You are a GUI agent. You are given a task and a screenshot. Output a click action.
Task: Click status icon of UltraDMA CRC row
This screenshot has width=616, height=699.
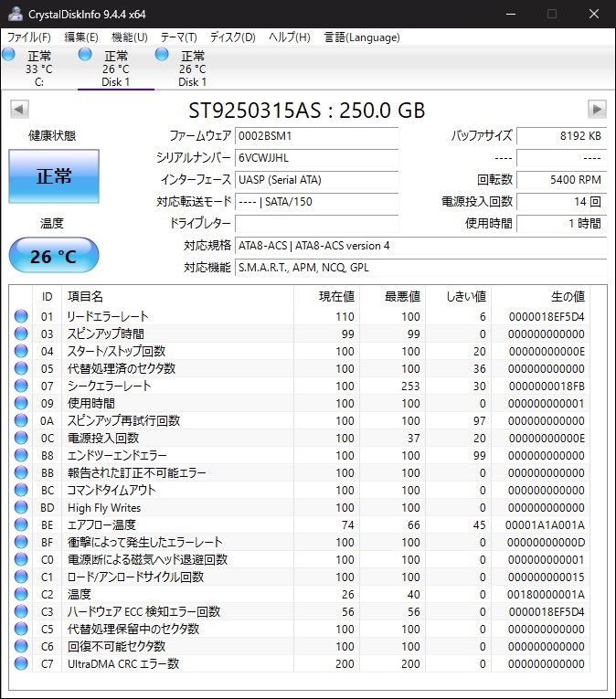[x=21, y=663]
